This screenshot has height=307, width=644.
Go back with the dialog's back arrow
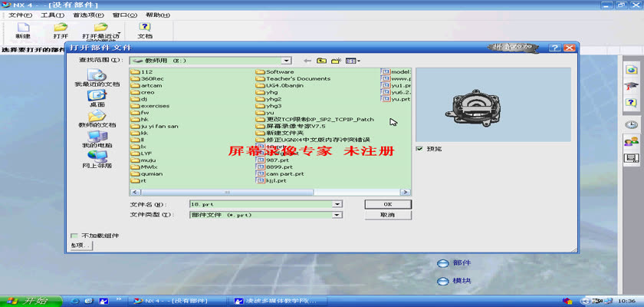tap(307, 61)
